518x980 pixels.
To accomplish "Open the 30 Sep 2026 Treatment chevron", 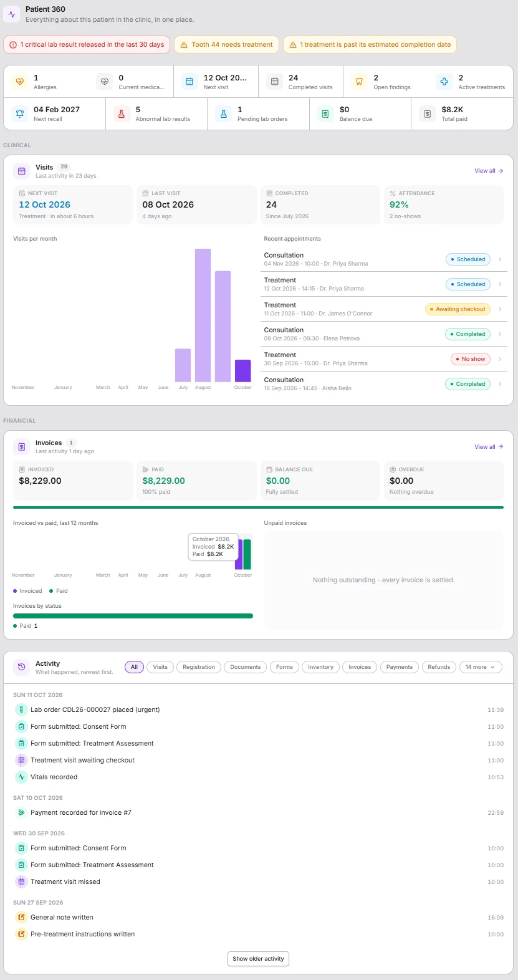I will point(500,359).
